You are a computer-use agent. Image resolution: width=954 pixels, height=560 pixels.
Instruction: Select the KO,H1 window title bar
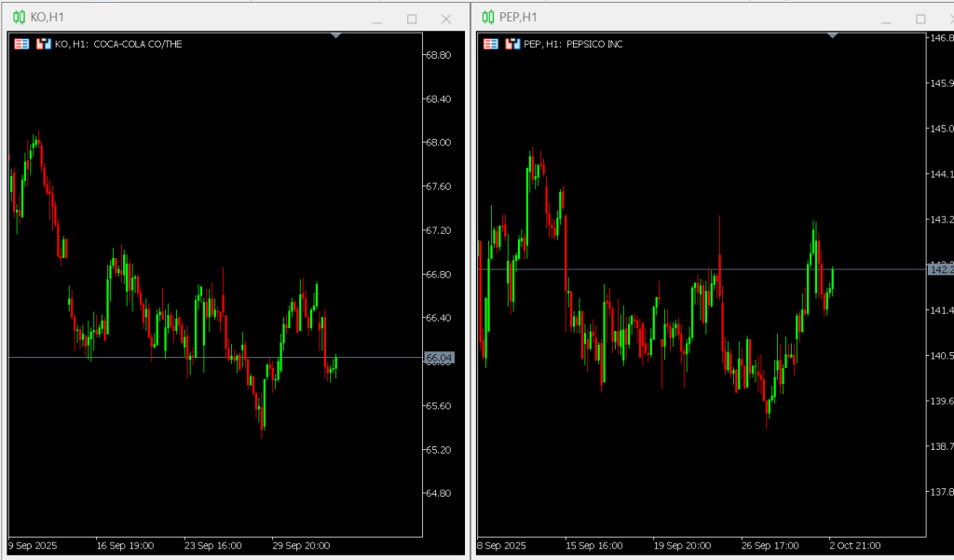tap(186, 17)
